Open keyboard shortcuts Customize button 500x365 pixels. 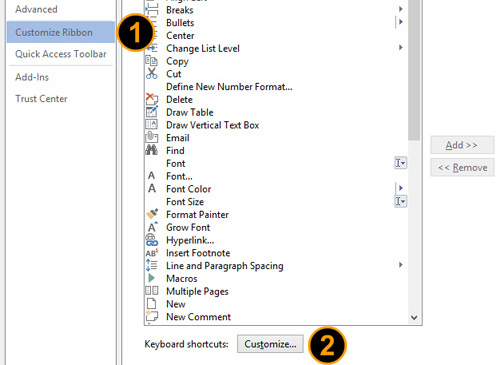click(x=270, y=344)
